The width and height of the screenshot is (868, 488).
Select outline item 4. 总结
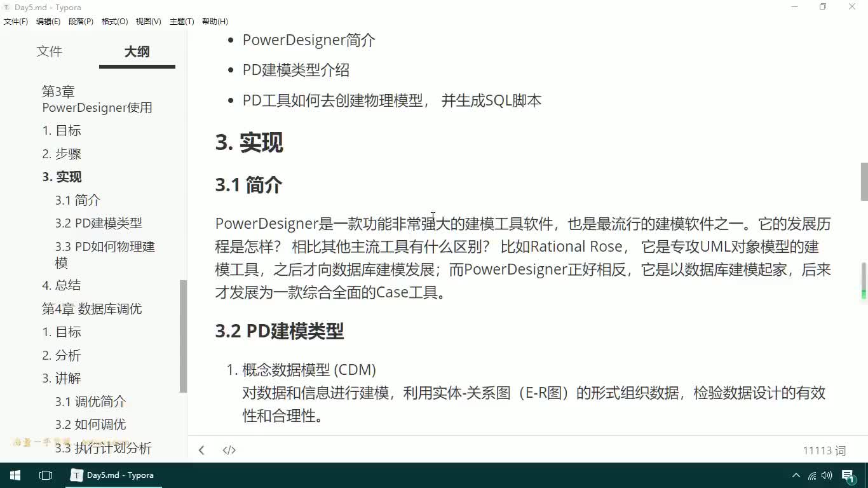click(62, 285)
